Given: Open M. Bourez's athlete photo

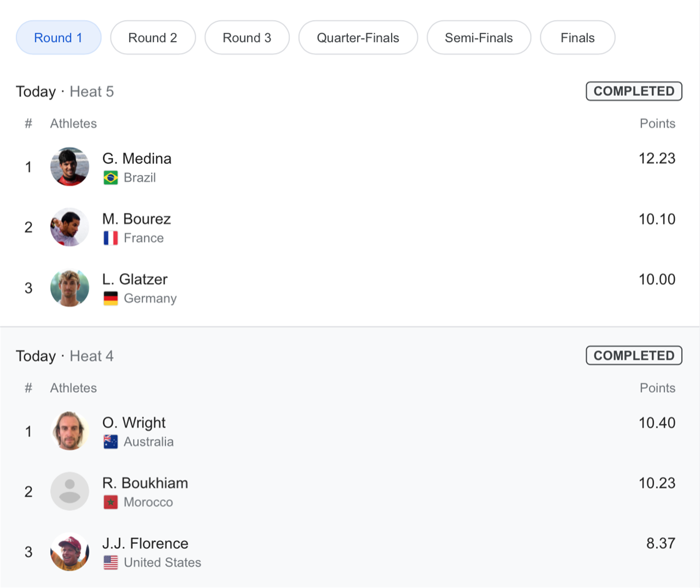Looking at the screenshot, I should pyautogui.click(x=69, y=227).
